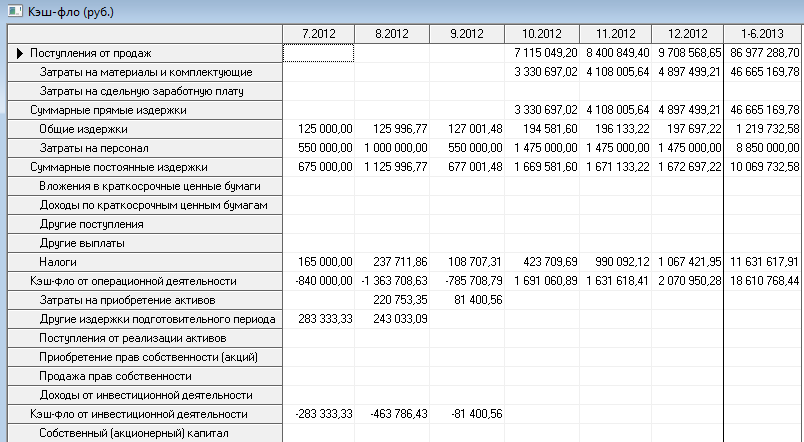
Task: Click taxes value 990 092,12
Action: pyautogui.click(x=622, y=262)
